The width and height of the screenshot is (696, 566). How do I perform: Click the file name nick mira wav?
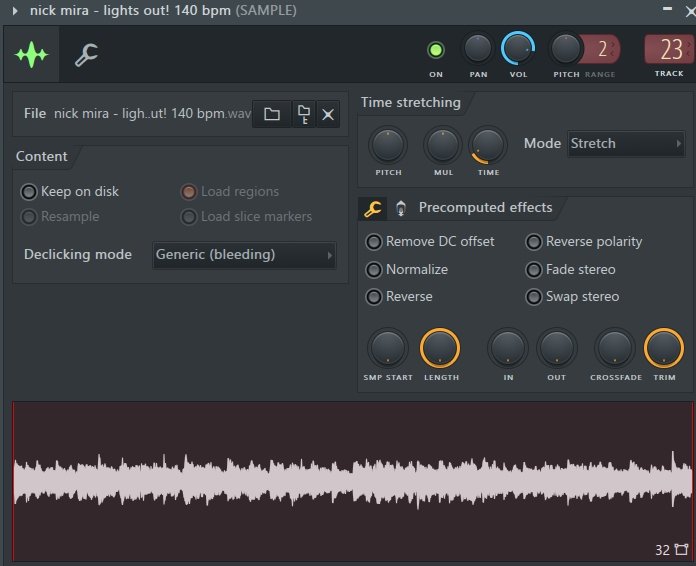click(x=152, y=114)
